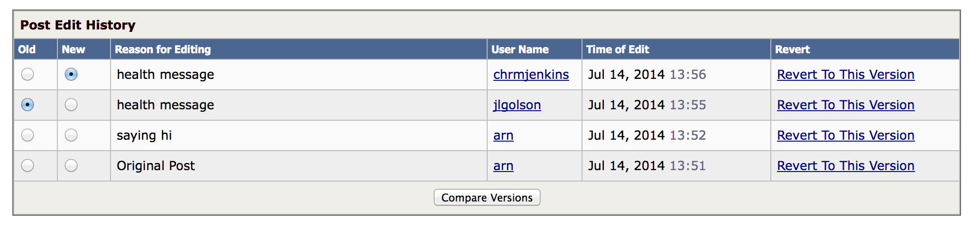Choose Old radio for saying hi edit

click(x=28, y=135)
